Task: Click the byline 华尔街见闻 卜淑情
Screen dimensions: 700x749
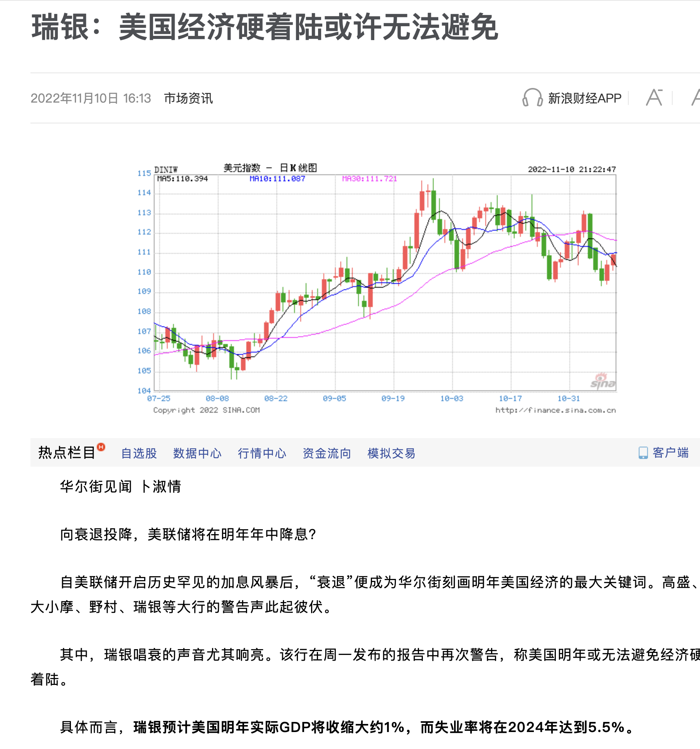Action: [x=120, y=486]
